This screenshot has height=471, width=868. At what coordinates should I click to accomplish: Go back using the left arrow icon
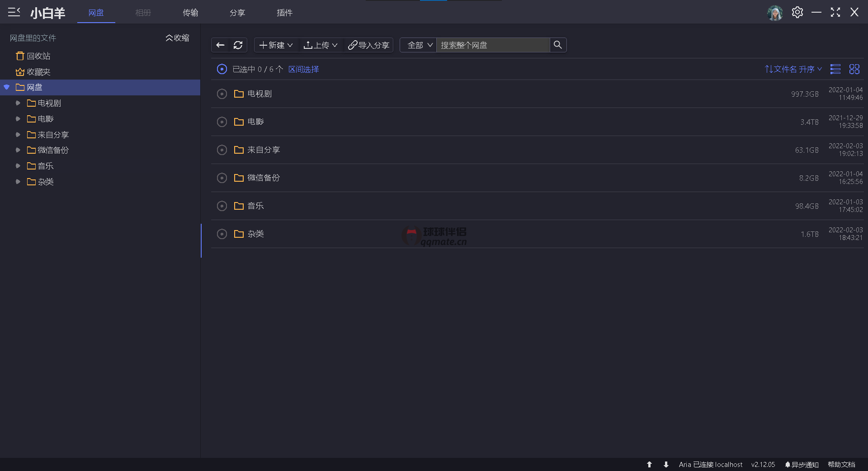click(x=221, y=45)
